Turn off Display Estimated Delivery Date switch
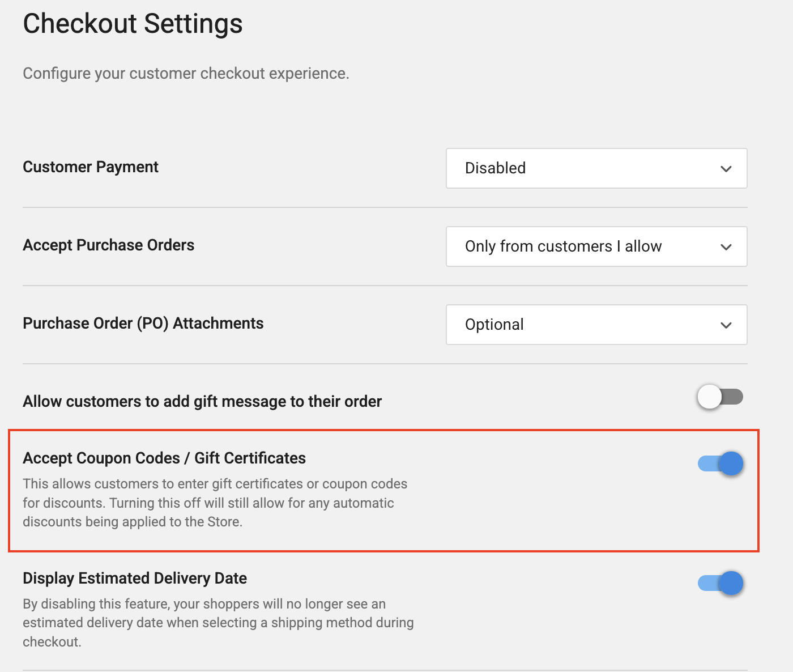This screenshot has height=672, width=793. [x=720, y=583]
